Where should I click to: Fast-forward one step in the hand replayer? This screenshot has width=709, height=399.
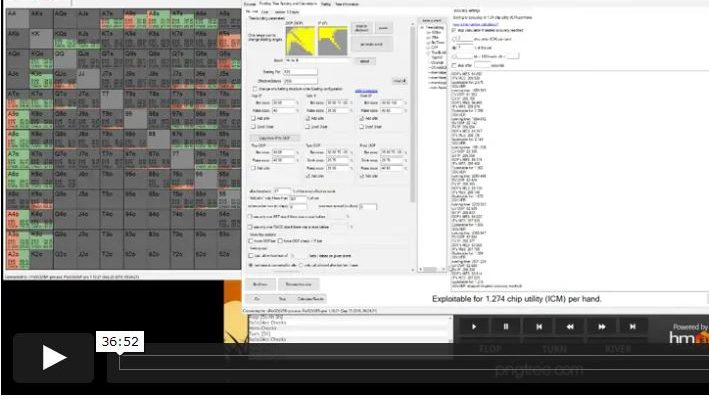tap(602, 327)
